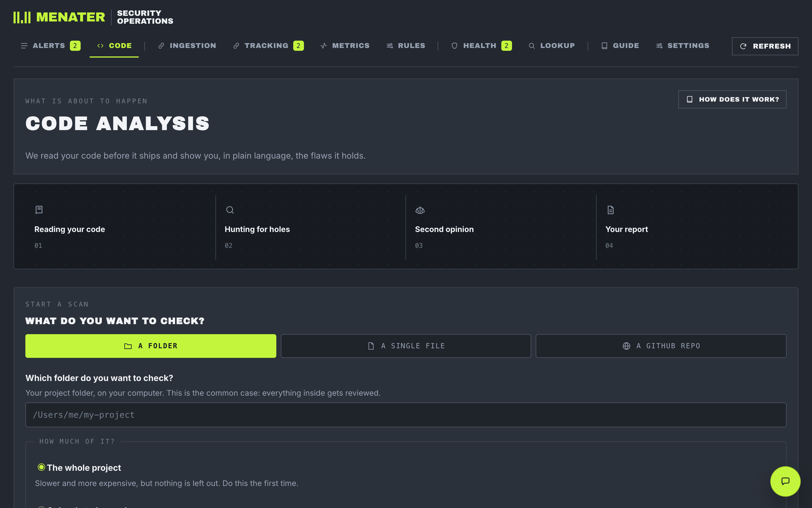Click the Hunting for holes search icon
The height and width of the screenshot is (508, 812).
click(230, 210)
